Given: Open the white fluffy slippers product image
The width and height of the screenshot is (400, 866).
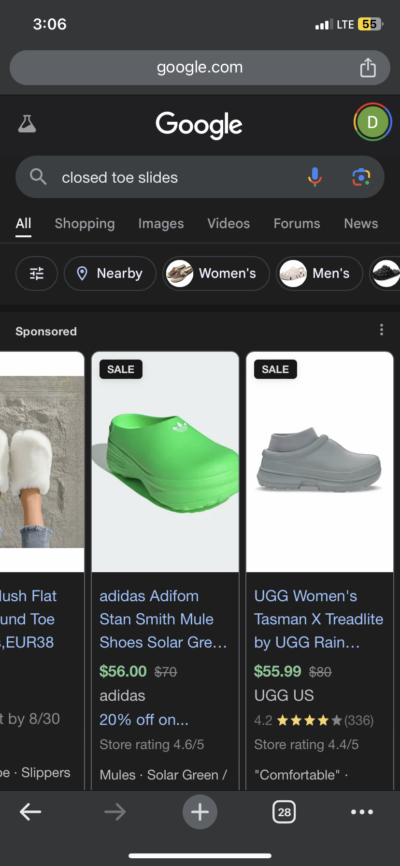Looking at the screenshot, I should pyautogui.click(x=42, y=462).
